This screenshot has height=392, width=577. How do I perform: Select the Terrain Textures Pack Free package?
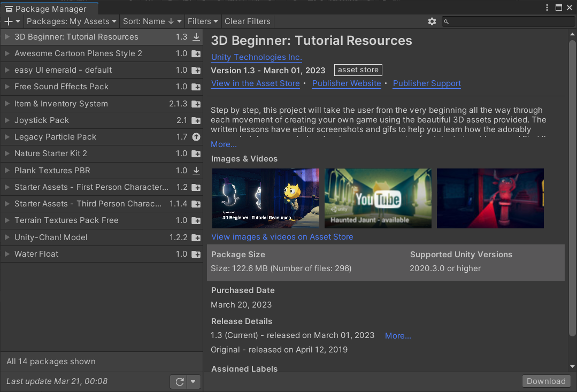(x=102, y=220)
